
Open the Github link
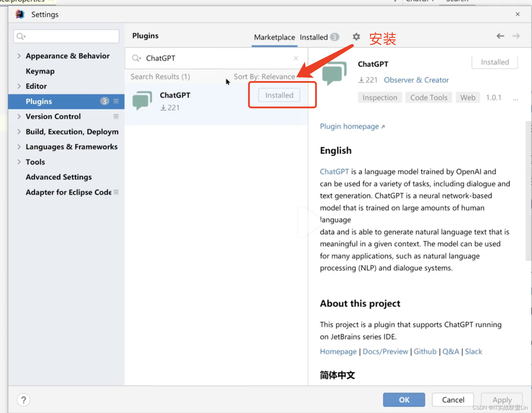tap(425, 351)
